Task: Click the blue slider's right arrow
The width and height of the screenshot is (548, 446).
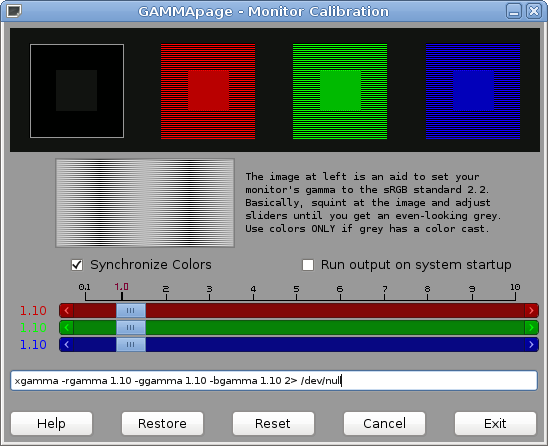Action: pyautogui.click(x=531, y=345)
